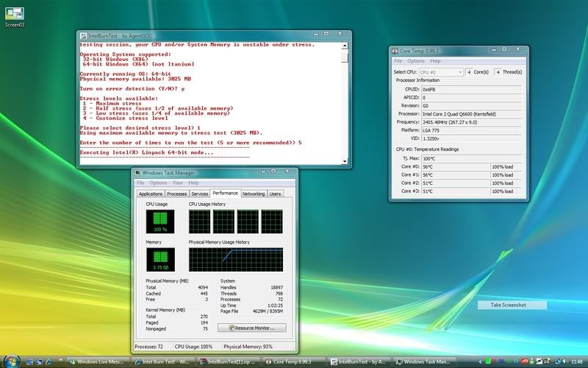Click status bar 'Processes: 72'
Screen dimensions: 588x368
tap(149, 347)
